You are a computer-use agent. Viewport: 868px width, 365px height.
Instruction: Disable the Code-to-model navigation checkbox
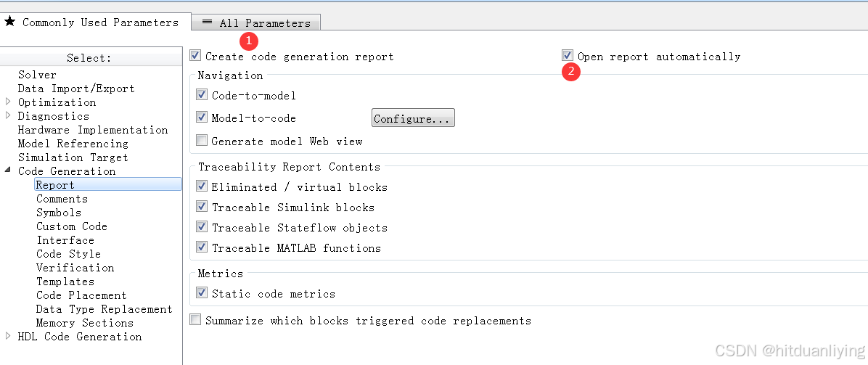(202, 95)
